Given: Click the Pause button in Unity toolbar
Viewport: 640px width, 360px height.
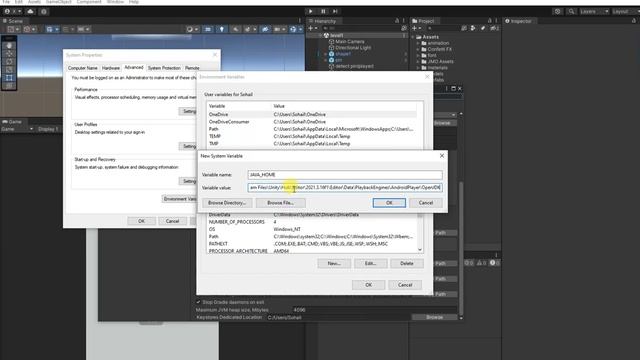Looking at the screenshot, I should pos(323,11).
